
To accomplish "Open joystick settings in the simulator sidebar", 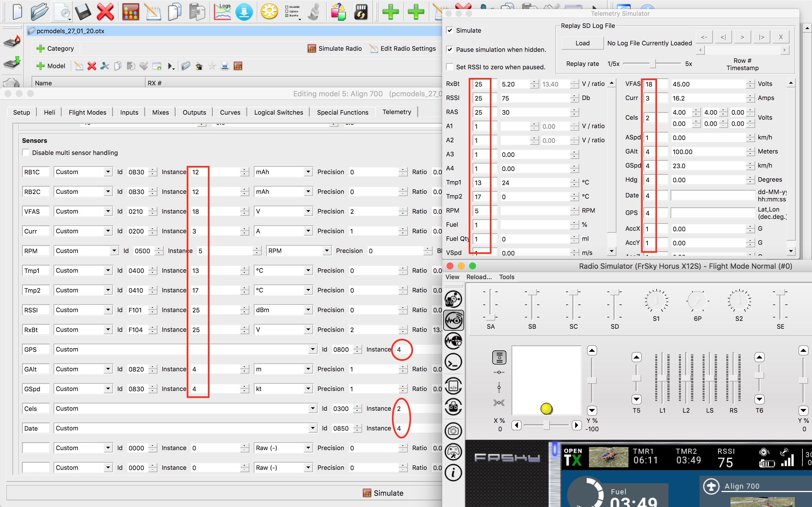I will pos(454,452).
